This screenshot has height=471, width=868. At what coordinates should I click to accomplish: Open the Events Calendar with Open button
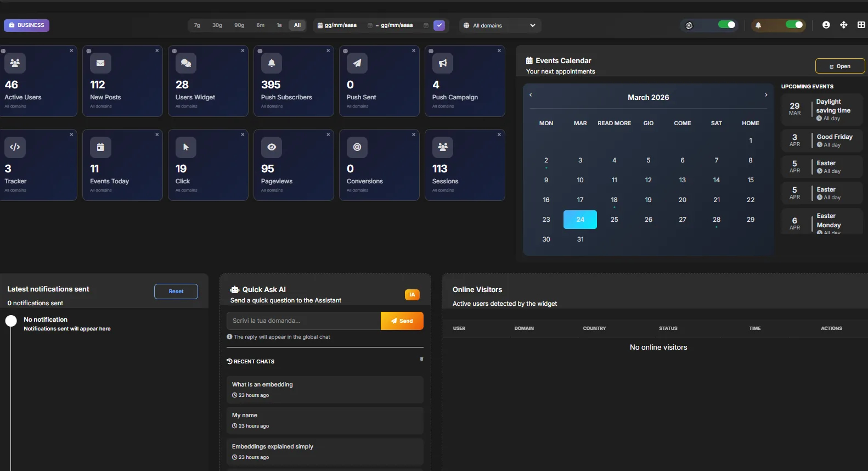click(x=840, y=66)
